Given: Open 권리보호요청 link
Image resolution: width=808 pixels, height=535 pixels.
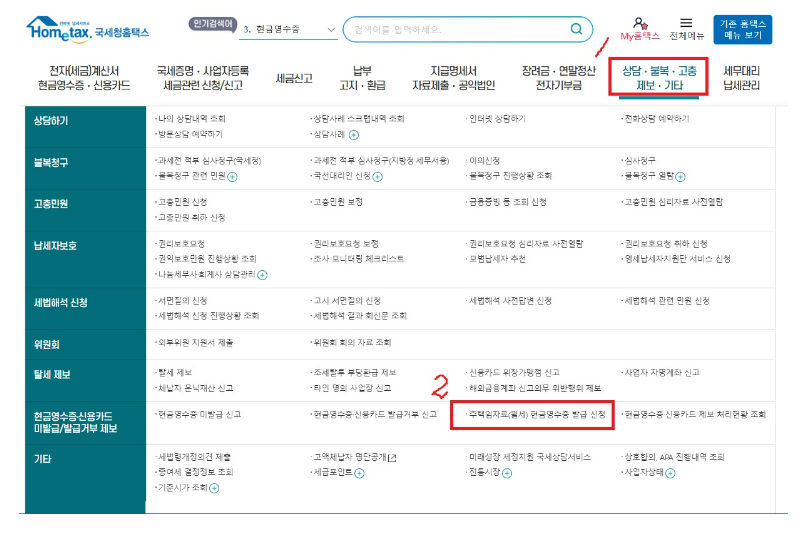Looking at the screenshot, I should [x=181, y=244].
